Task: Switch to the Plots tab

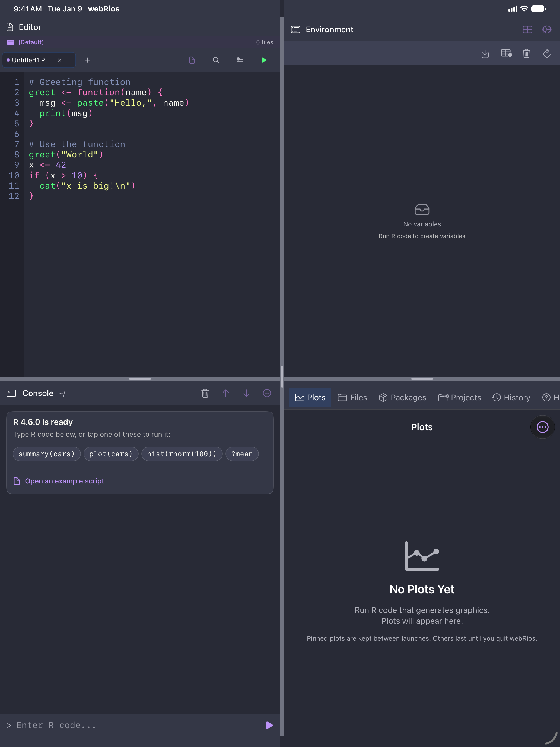Action: coord(310,397)
